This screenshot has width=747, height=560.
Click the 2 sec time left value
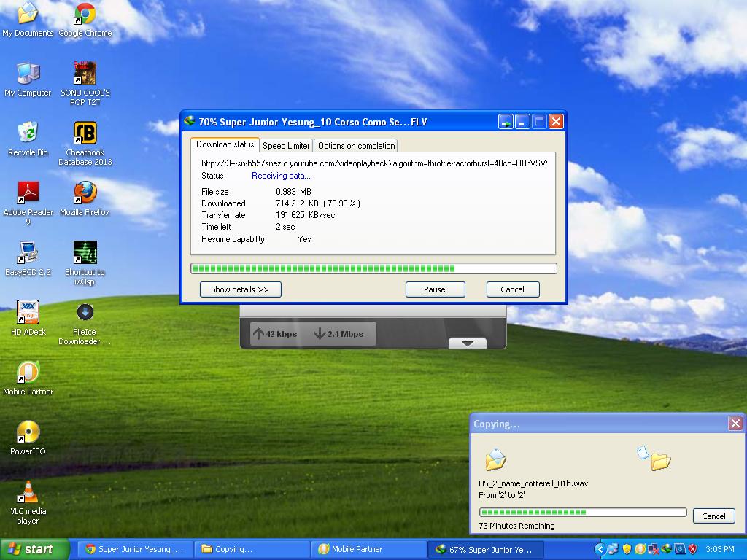[x=285, y=227]
